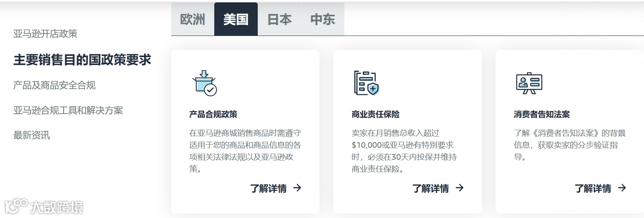Image resolution: width=644 pixels, height=218 pixels.
Task: Click the description starting 卖家在月销售总收入超过
Action: point(404,151)
